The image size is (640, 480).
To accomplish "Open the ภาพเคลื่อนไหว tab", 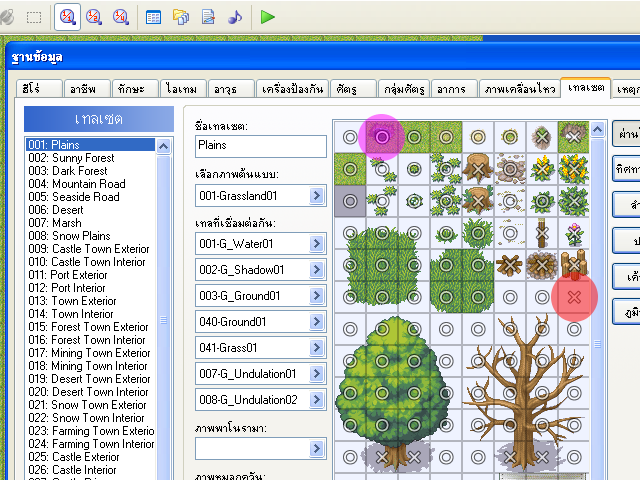I will pyautogui.click(x=520, y=89).
